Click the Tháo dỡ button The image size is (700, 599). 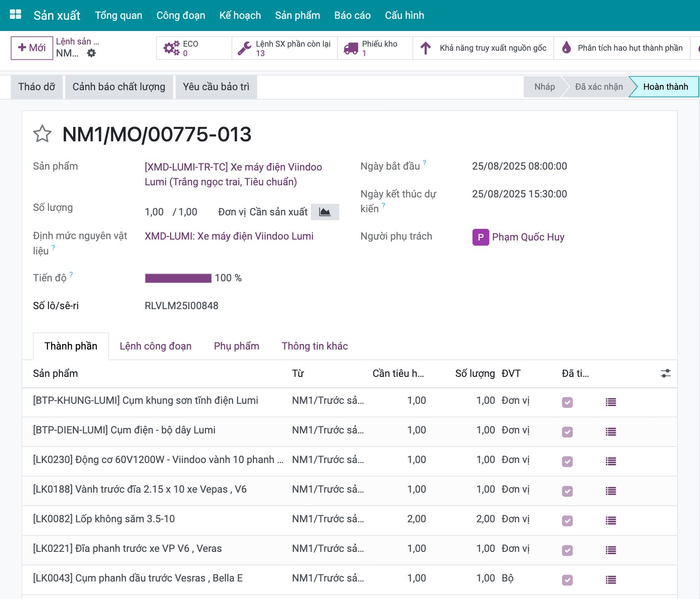click(37, 87)
